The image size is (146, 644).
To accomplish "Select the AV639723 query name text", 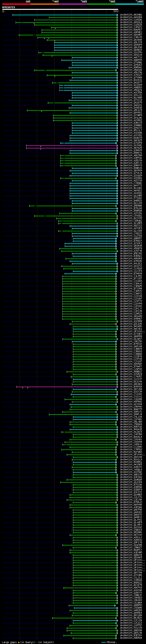I will click(x=8, y=7).
